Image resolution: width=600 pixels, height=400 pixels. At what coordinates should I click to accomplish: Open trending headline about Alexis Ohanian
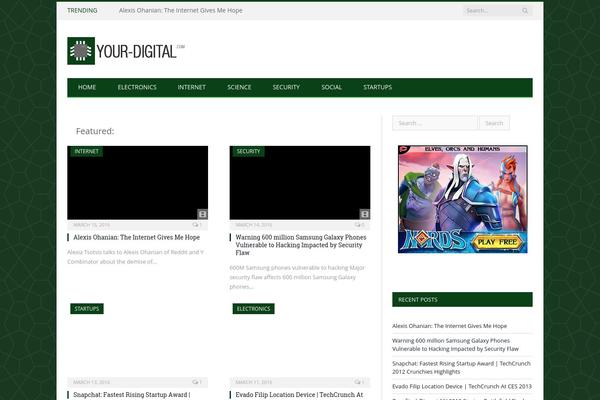[x=181, y=11]
